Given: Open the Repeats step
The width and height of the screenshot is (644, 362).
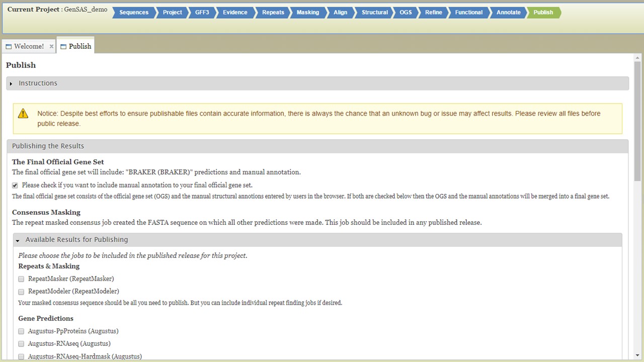Looking at the screenshot, I should tap(273, 13).
